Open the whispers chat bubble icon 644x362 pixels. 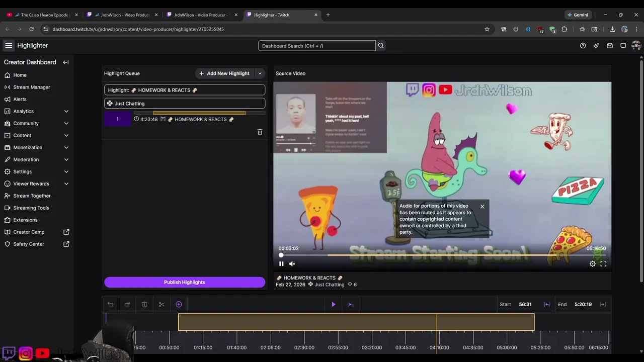pos(623,46)
